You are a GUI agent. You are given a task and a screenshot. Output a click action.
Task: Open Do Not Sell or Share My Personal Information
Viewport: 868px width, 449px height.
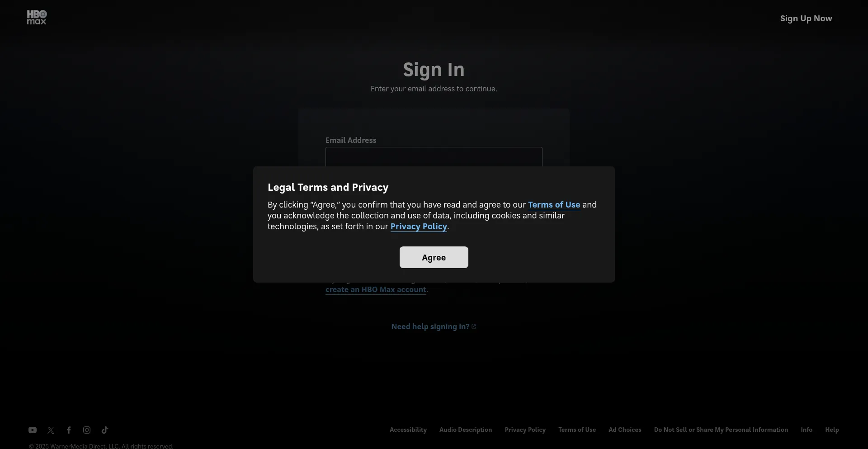[x=721, y=430]
